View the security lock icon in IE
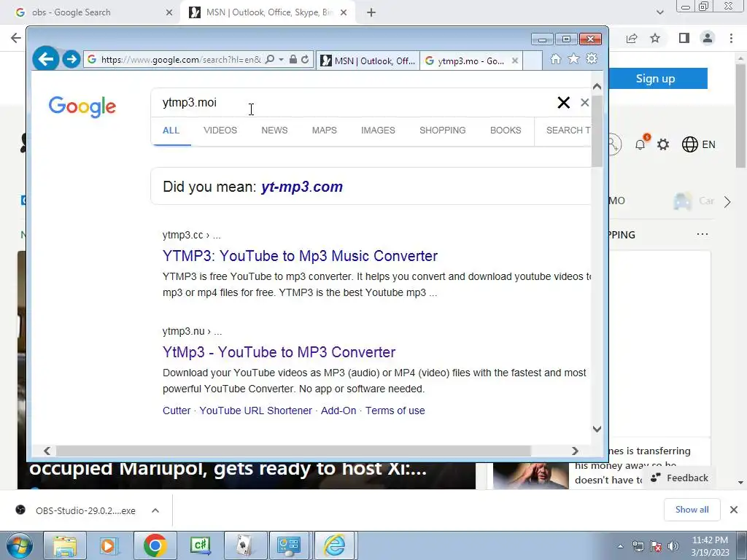The image size is (747, 560). click(x=293, y=59)
